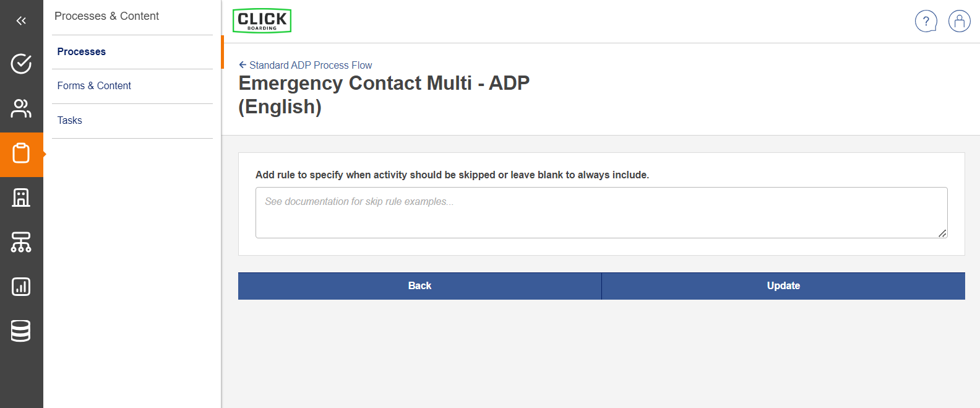Collapse the sidebar with the double-chevron icon
The height and width of the screenshot is (408, 980).
[x=21, y=21]
